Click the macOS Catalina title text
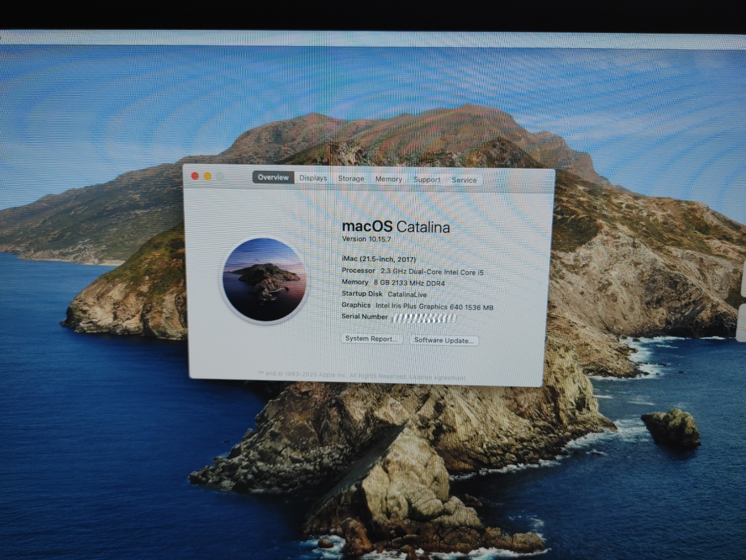Screen dimensions: 746x560 [396, 227]
